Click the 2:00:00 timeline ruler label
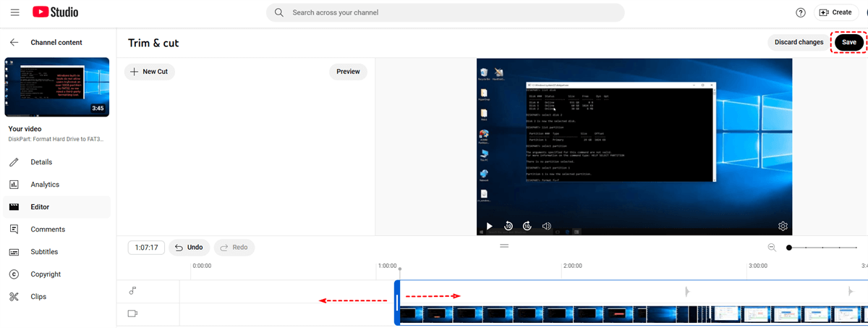Screen dimensions: 868x328 point(573,266)
